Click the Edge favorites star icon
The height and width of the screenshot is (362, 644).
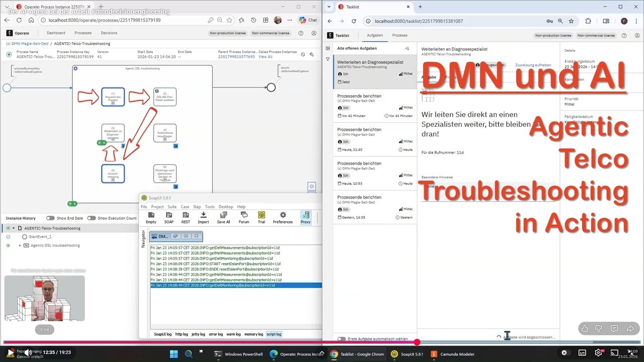tap(229, 20)
